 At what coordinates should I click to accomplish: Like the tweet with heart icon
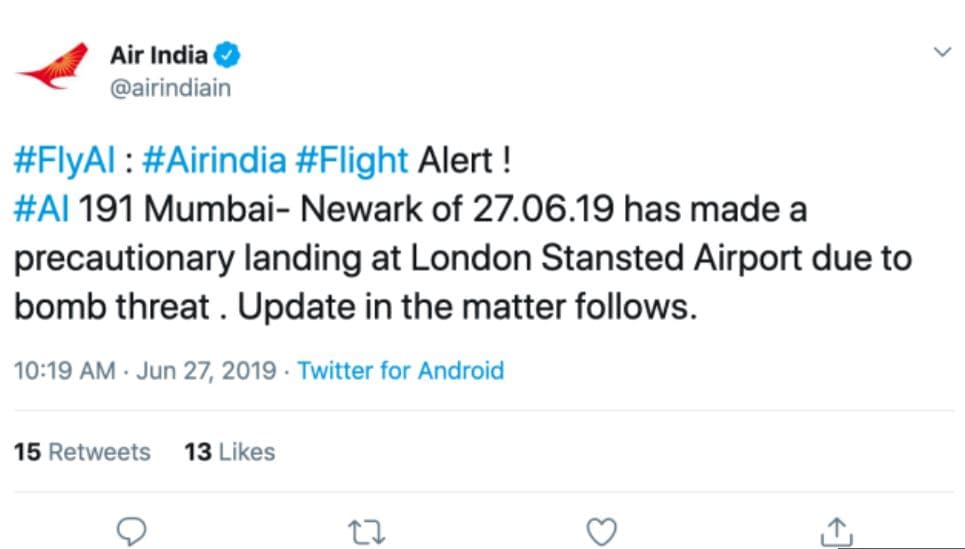[x=601, y=532]
